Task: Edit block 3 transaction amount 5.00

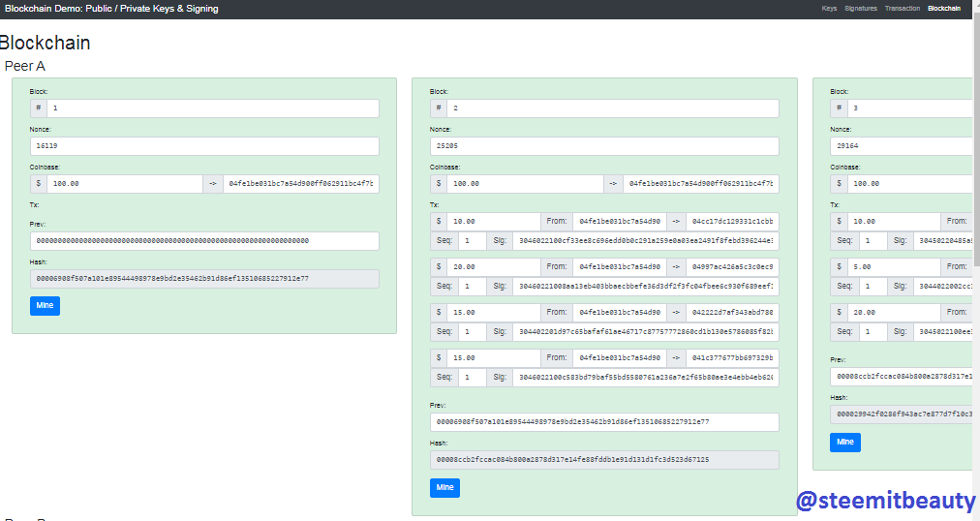Action: point(894,266)
